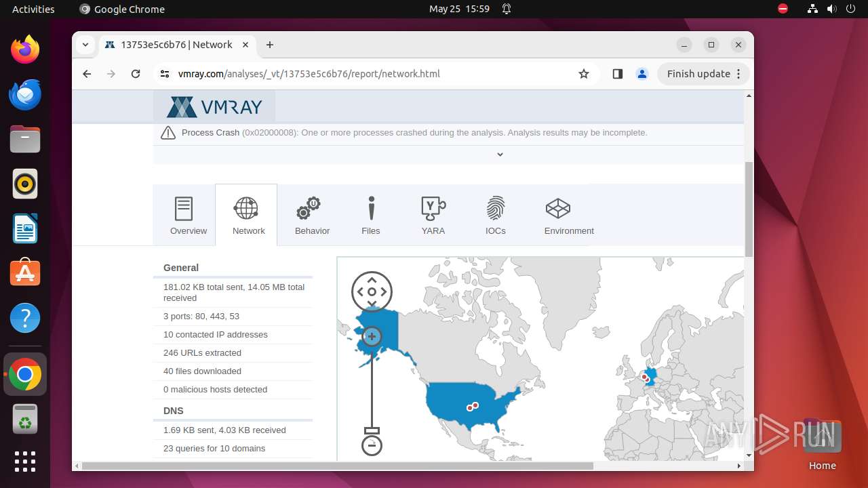Toggle the Chrome side panel

617,74
